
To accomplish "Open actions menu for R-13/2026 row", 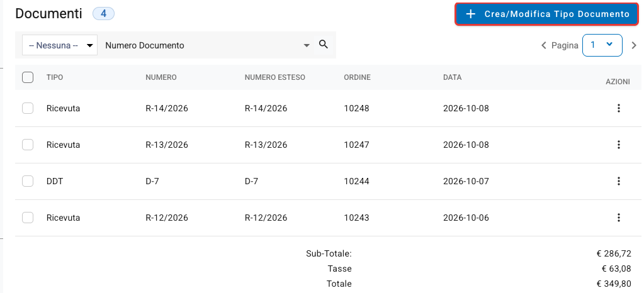I will click(x=619, y=145).
